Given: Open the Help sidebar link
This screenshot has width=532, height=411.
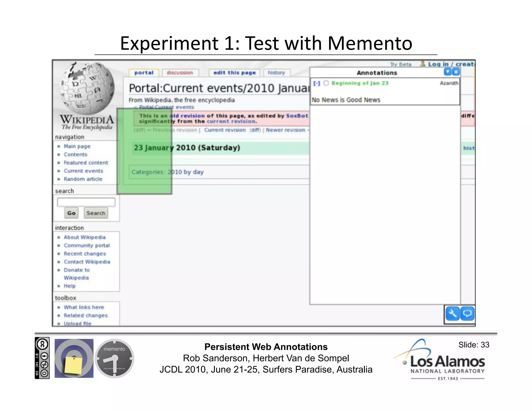Looking at the screenshot, I should [70, 286].
